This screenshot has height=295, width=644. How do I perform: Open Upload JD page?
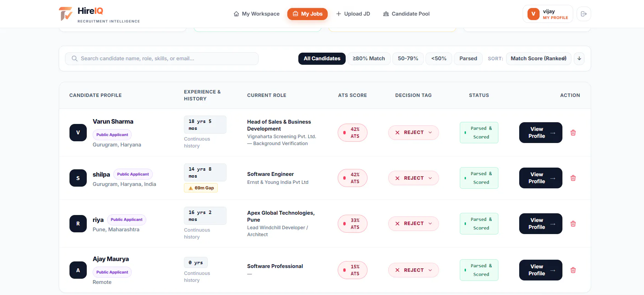pyautogui.click(x=353, y=14)
